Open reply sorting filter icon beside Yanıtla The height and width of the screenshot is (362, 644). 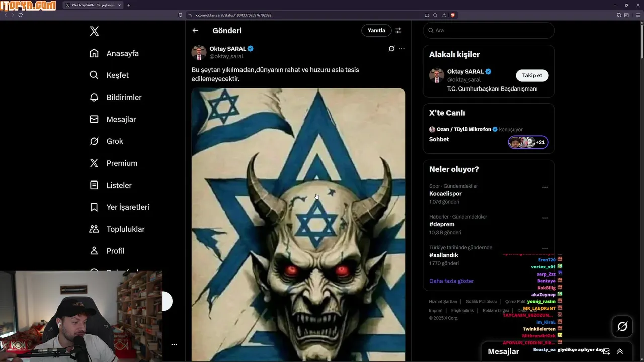398,31
